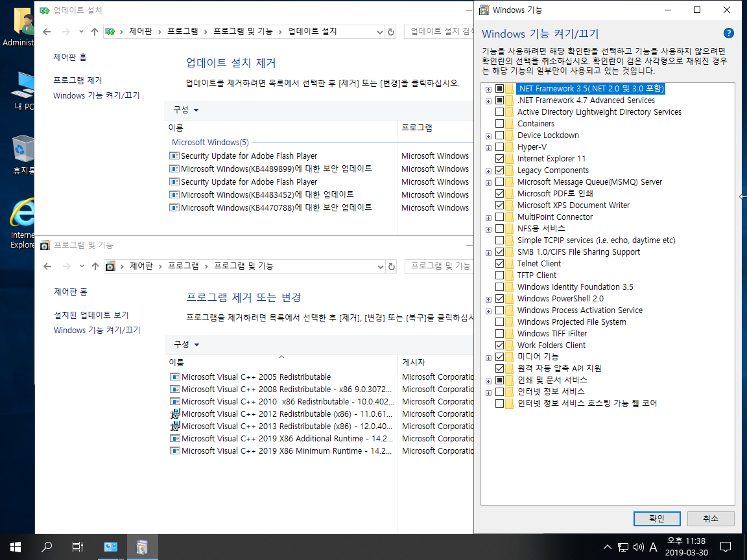Expand Device Lockdown node
Image resolution: width=747 pixels, height=560 pixels.
(488, 135)
